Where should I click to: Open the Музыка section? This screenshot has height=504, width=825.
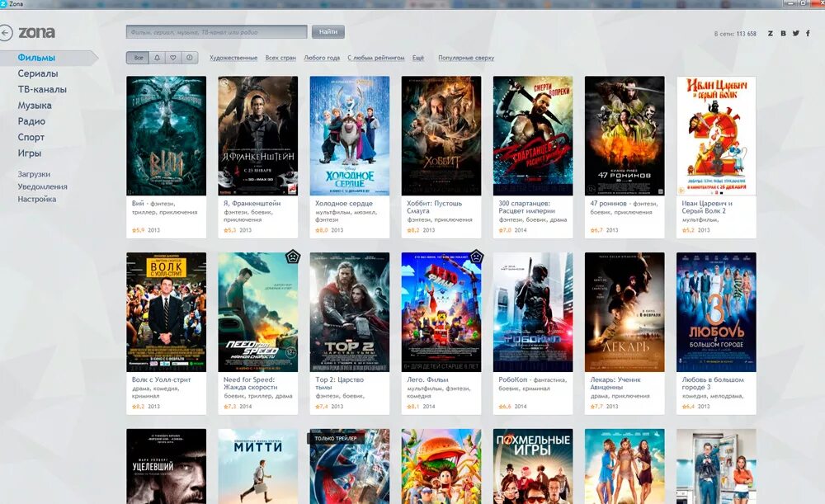tap(35, 106)
